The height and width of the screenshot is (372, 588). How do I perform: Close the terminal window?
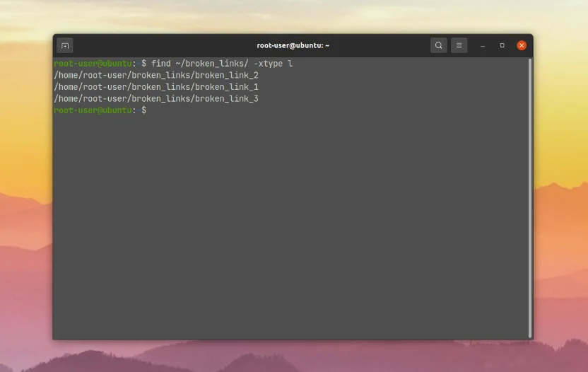pos(522,45)
